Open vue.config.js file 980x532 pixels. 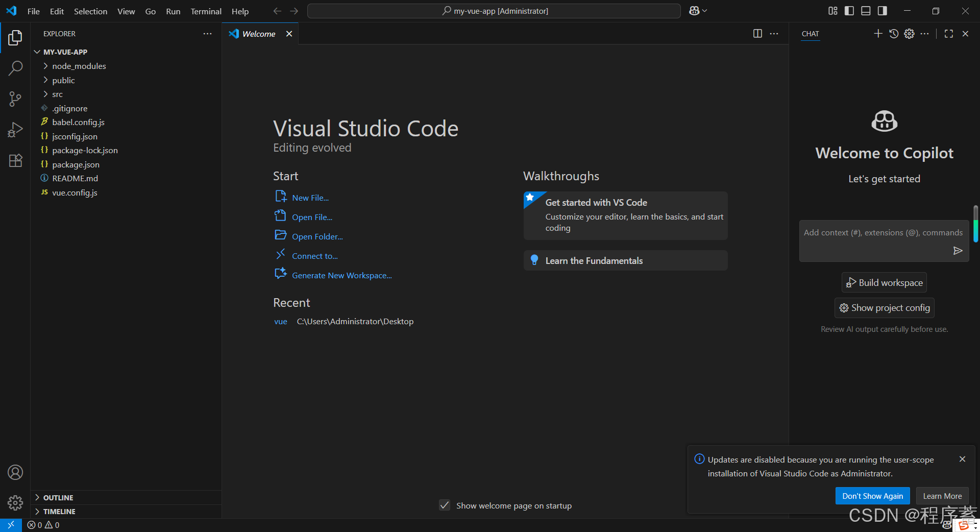(x=126, y=192)
